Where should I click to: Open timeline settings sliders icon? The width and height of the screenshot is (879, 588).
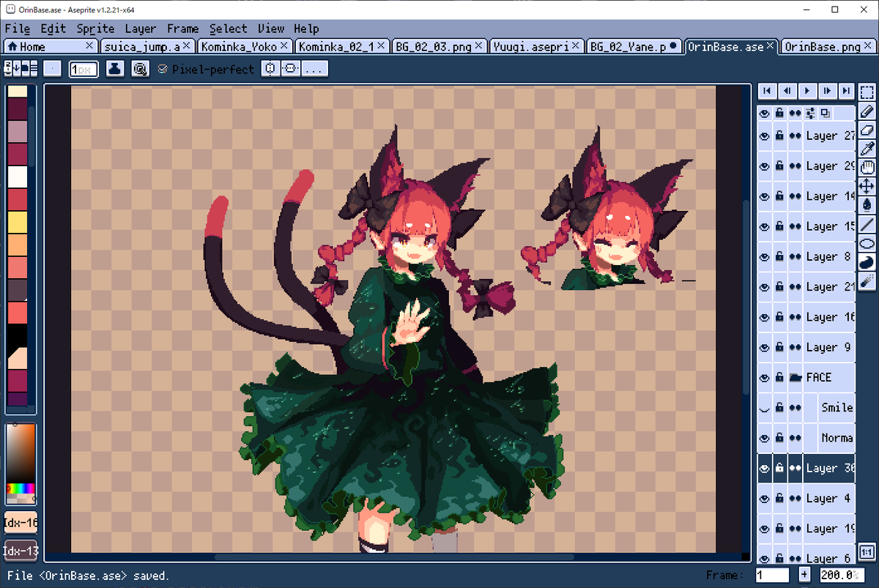click(811, 113)
